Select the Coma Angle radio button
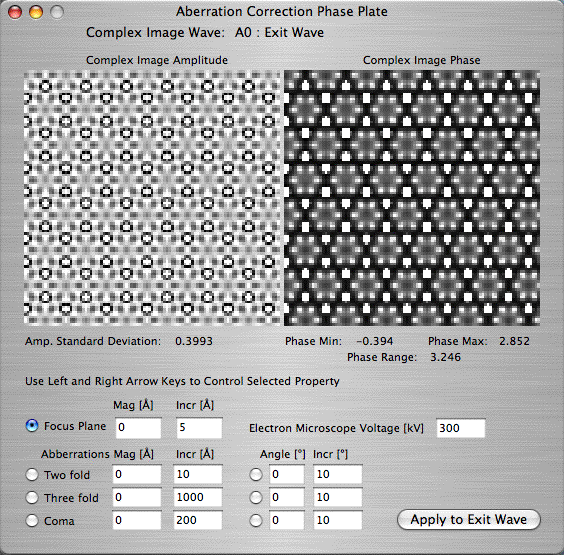The image size is (564, 555). click(256, 520)
